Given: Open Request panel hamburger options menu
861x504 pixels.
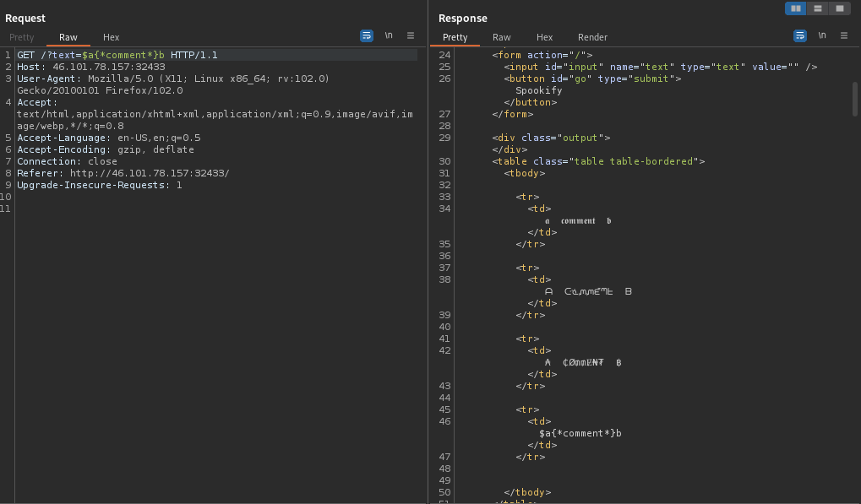Looking at the screenshot, I should tap(411, 35).
